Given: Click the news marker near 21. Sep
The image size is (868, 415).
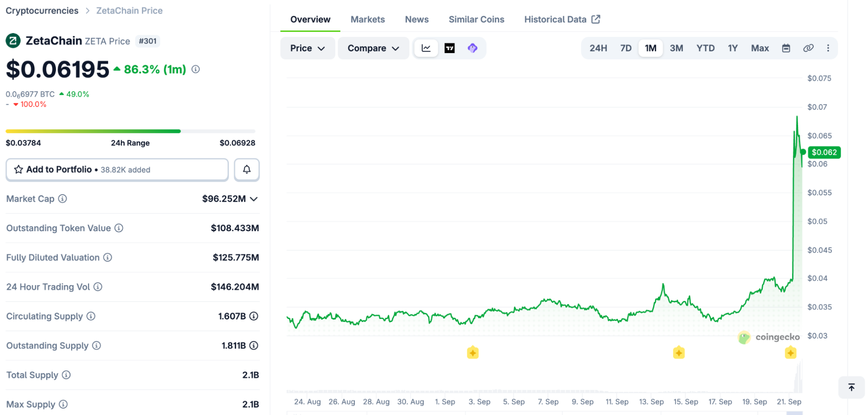Looking at the screenshot, I should tap(791, 352).
